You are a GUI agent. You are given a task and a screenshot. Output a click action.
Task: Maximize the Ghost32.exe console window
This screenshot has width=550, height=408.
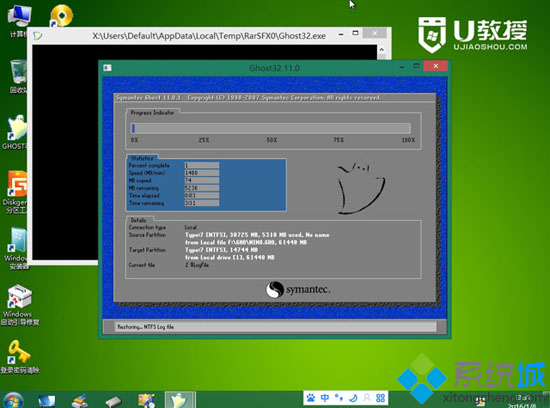(355, 33)
